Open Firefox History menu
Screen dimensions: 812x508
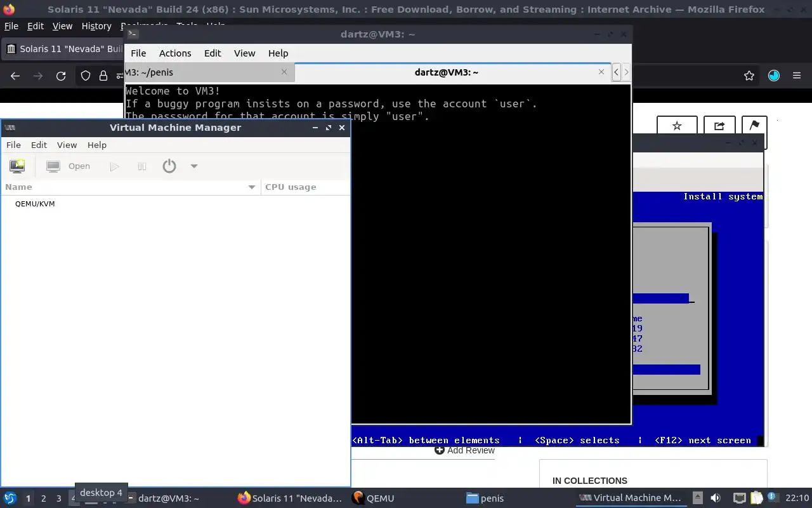click(96, 26)
